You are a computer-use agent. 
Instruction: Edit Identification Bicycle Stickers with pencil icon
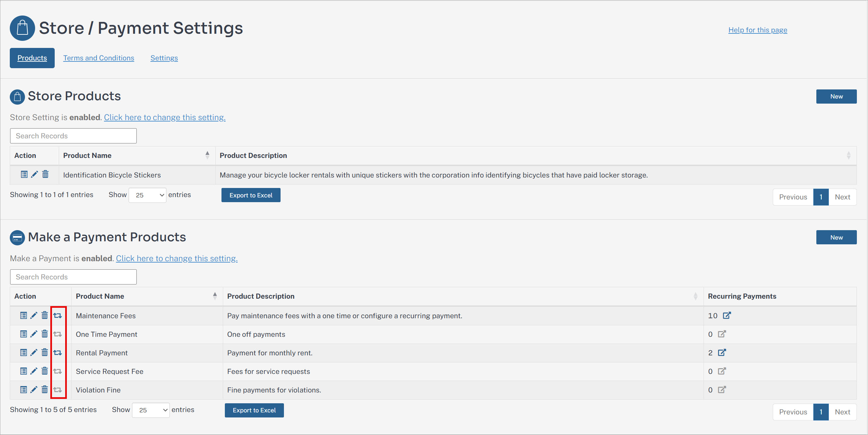(x=34, y=174)
